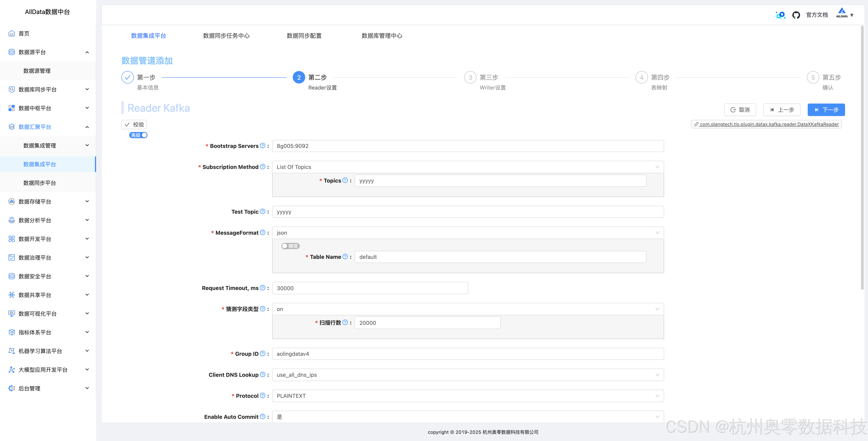The width and height of the screenshot is (868, 441).
Task: Click the 数据共享平台 sidebar icon
Action: [x=11, y=295]
